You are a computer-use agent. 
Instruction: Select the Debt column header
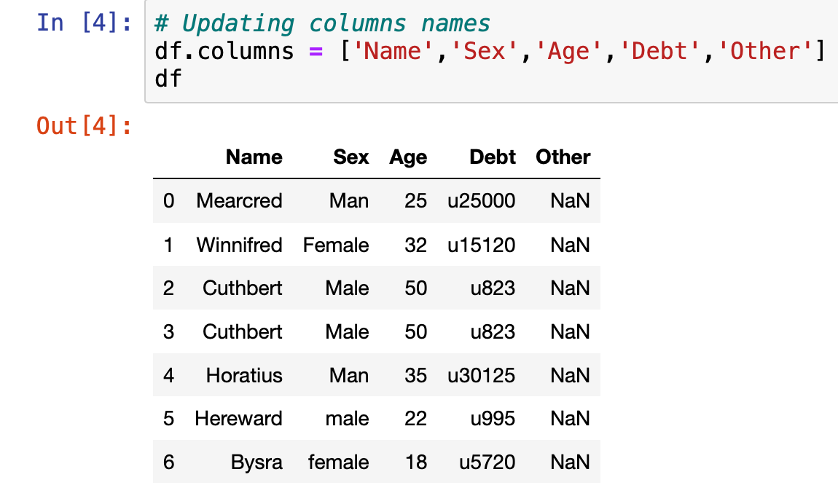pos(493,157)
